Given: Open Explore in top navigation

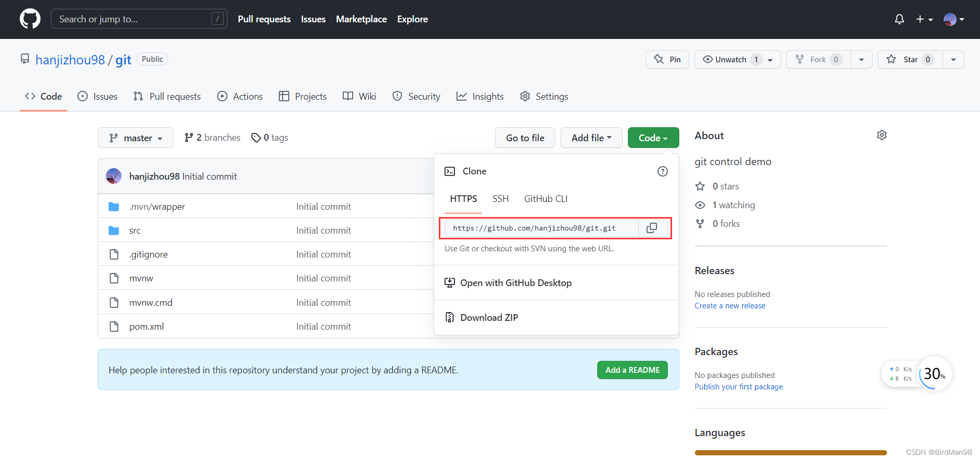Looking at the screenshot, I should [412, 19].
